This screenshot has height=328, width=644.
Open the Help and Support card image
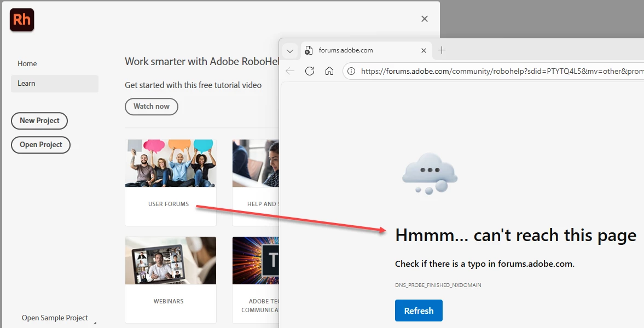pos(256,163)
